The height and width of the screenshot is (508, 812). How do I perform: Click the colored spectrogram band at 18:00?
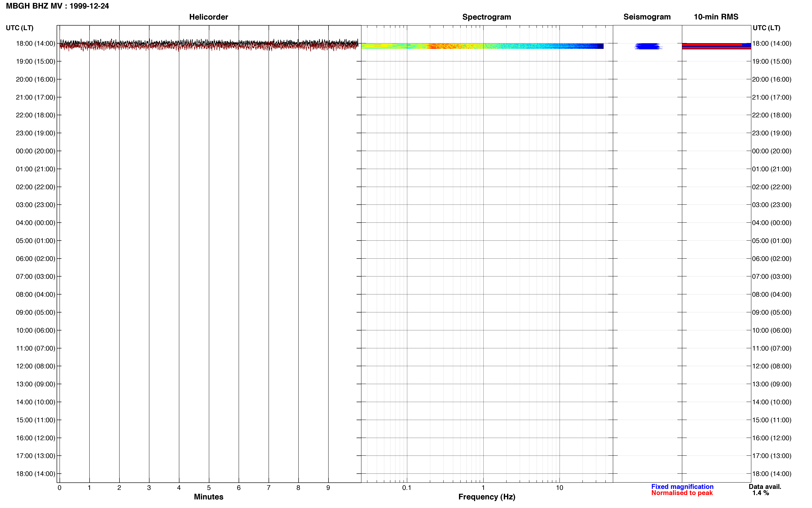coord(482,46)
